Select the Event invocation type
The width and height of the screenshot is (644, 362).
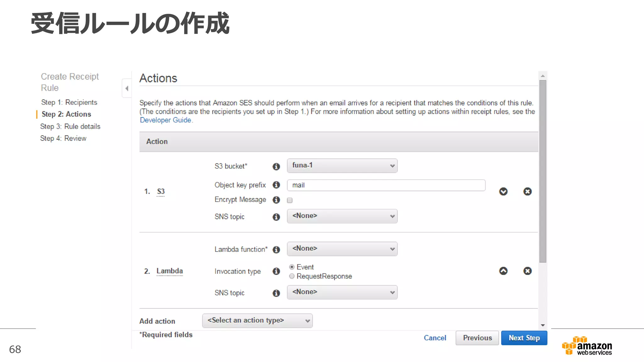coord(292,267)
